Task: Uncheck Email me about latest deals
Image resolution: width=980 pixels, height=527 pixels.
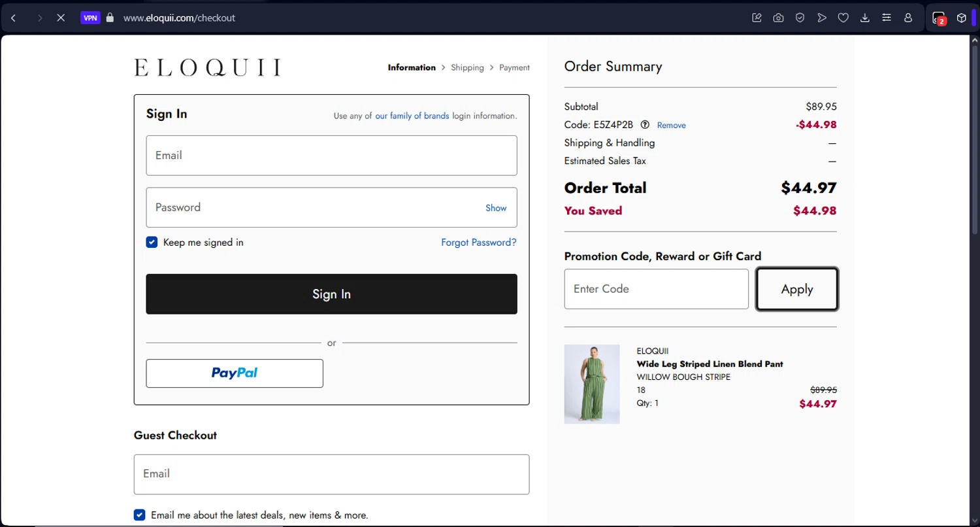Action: coord(139,515)
